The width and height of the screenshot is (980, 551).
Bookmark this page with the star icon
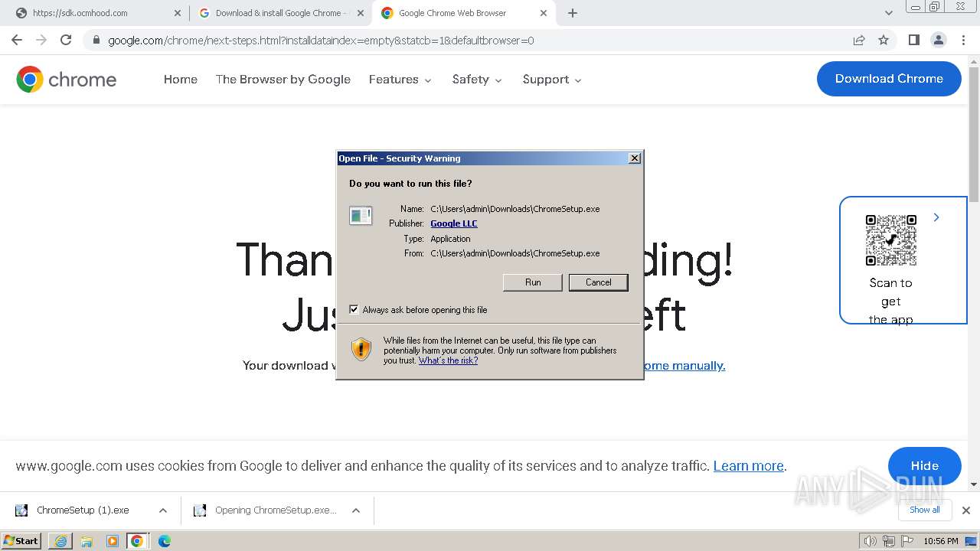(x=884, y=40)
